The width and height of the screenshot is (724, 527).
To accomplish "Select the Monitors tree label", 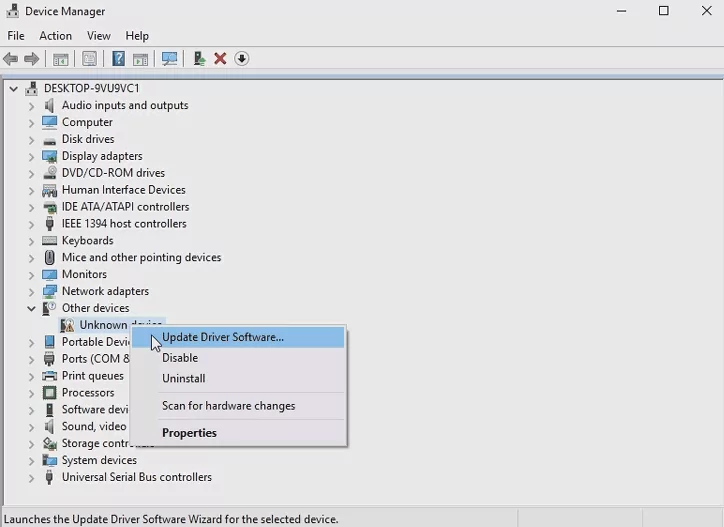I will pyautogui.click(x=84, y=274).
